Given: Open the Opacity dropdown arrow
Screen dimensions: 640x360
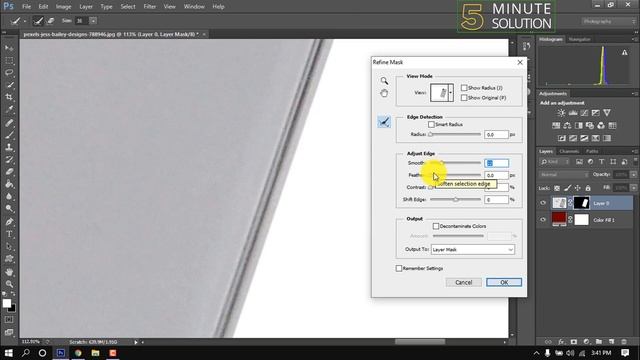Looking at the screenshot, I should click(x=633, y=175).
